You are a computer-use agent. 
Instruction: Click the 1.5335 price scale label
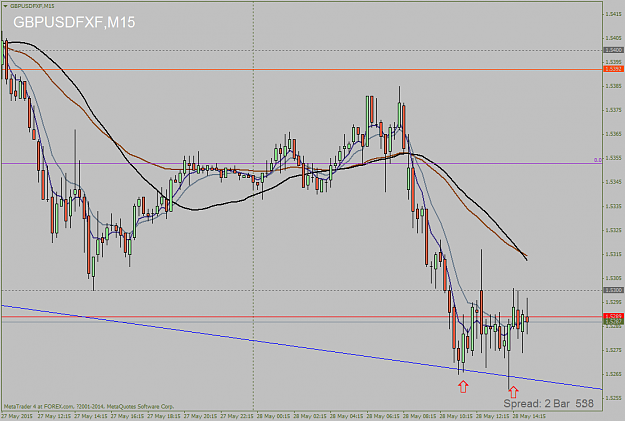pyautogui.click(x=613, y=206)
